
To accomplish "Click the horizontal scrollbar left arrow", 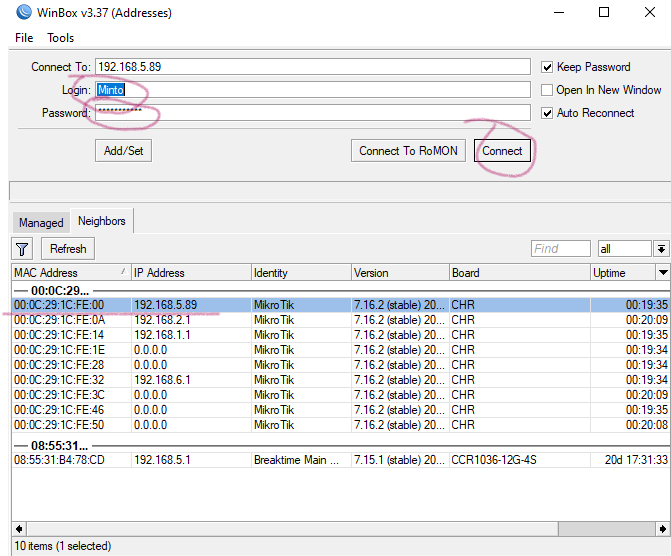I will tap(19, 529).
